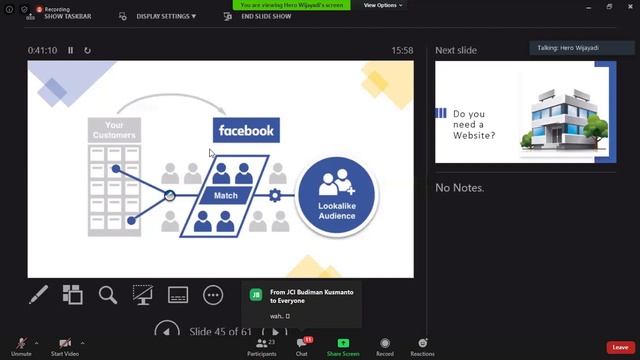Open the see all slides grid
This screenshot has height=360, width=640.
73,294
